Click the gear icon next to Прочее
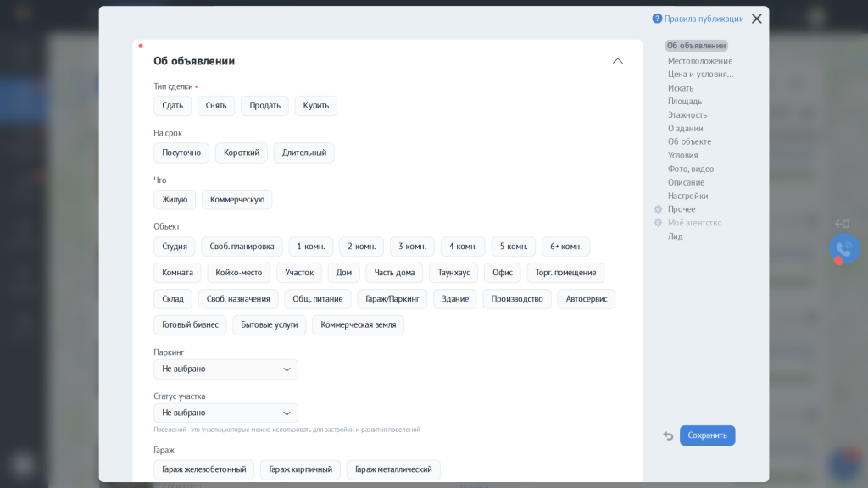 (x=658, y=208)
